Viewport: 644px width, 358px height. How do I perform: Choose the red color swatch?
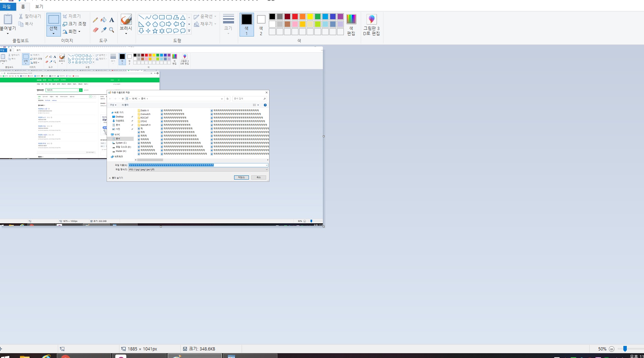pos(295,17)
